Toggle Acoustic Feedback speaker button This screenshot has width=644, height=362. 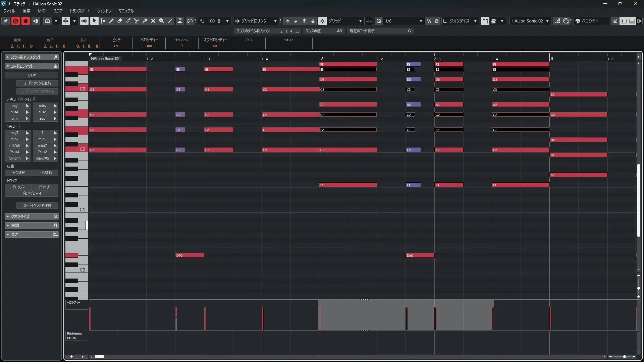pyautogui.click(x=84, y=21)
